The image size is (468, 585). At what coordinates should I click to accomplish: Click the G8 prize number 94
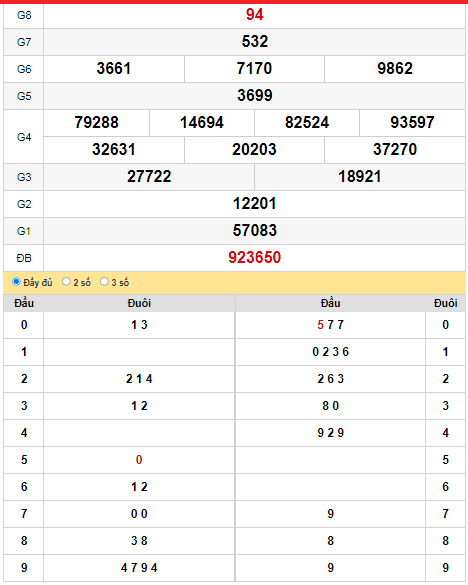pos(255,15)
